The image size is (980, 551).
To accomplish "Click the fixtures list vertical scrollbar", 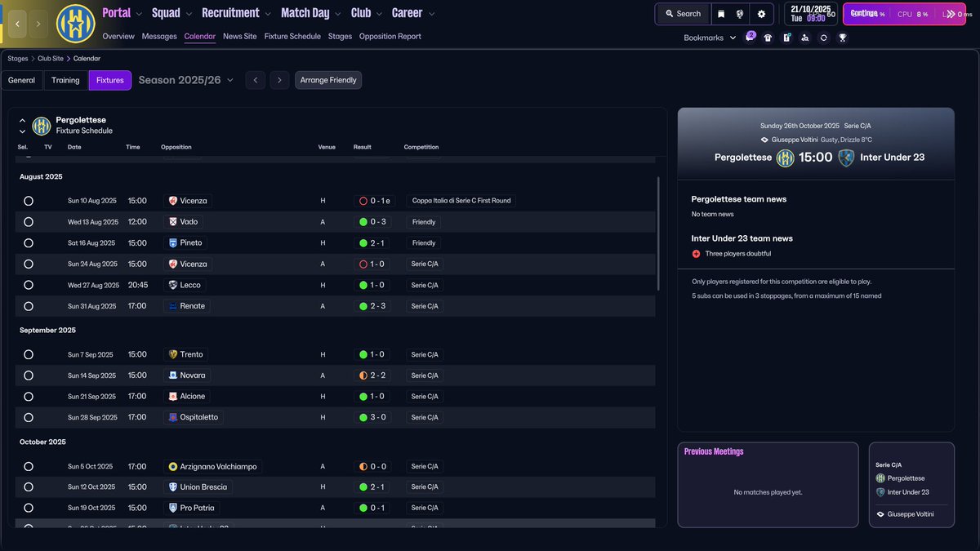I will tap(657, 234).
